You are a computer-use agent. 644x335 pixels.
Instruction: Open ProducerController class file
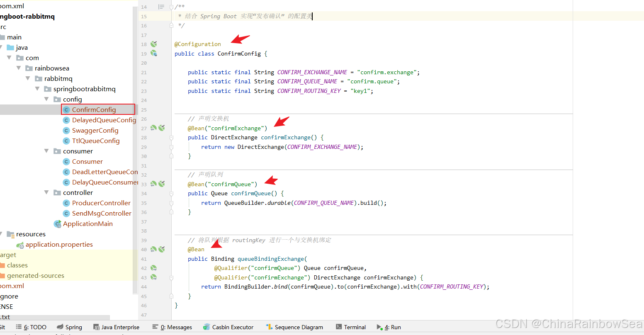(101, 203)
